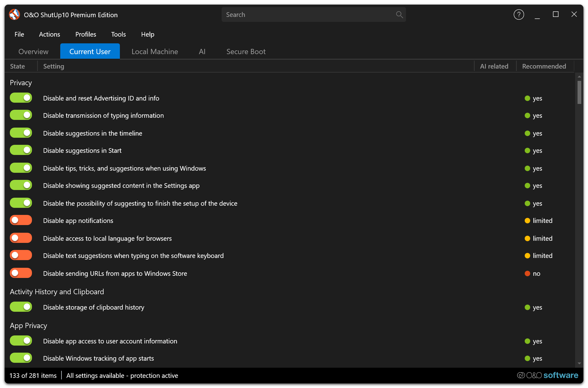Open the File menu
This screenshot has height=388, width=588.
19,34
